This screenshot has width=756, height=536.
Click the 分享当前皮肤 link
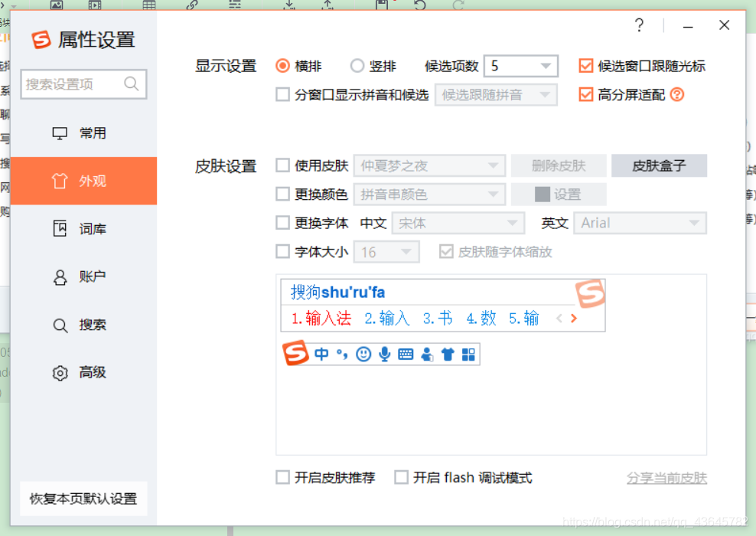(x=666, y=478)
